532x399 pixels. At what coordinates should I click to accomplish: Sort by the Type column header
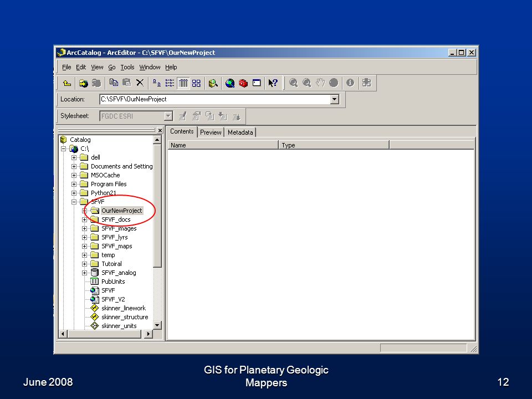point(334,145)
